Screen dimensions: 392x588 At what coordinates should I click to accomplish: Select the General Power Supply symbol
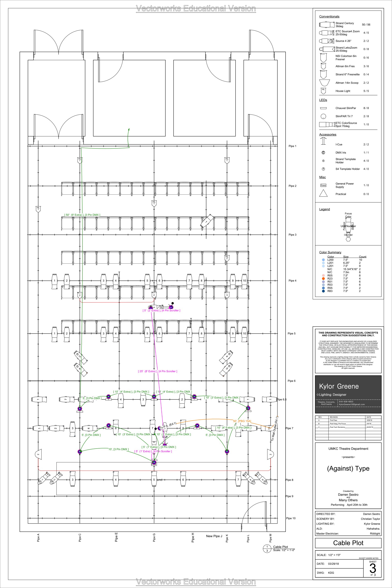(x=323, y=185)
